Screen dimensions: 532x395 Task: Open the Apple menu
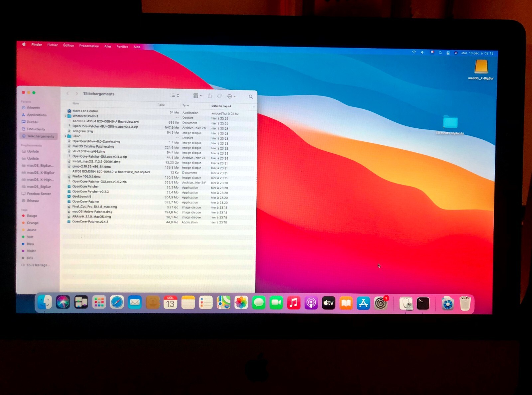pos(24,44)
